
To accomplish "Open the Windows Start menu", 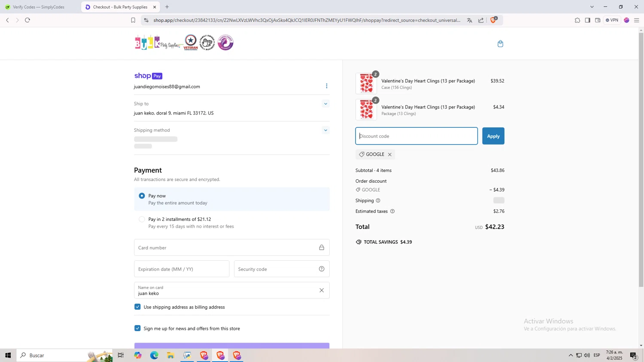I will coord(8,355).
